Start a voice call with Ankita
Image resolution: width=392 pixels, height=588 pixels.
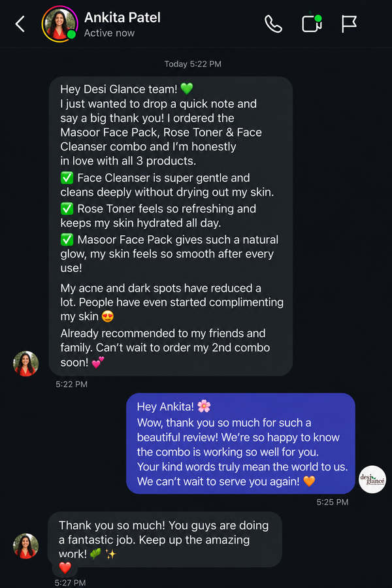click(x=273, y=24)
